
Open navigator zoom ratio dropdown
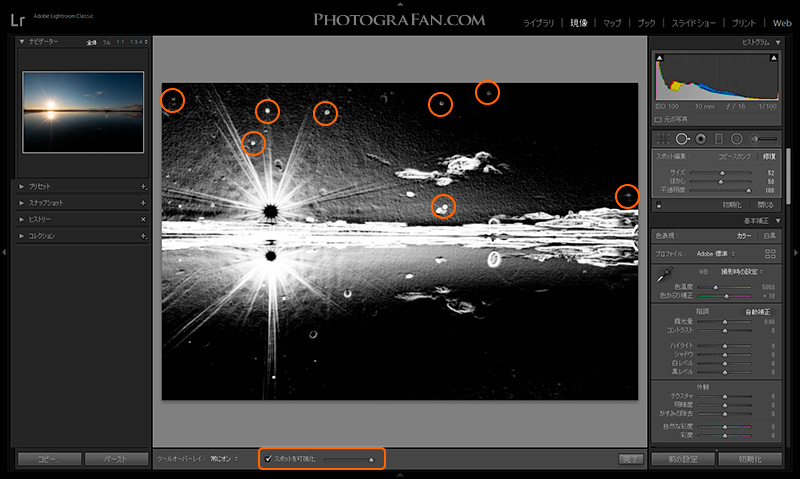click(x=139, y=42)
